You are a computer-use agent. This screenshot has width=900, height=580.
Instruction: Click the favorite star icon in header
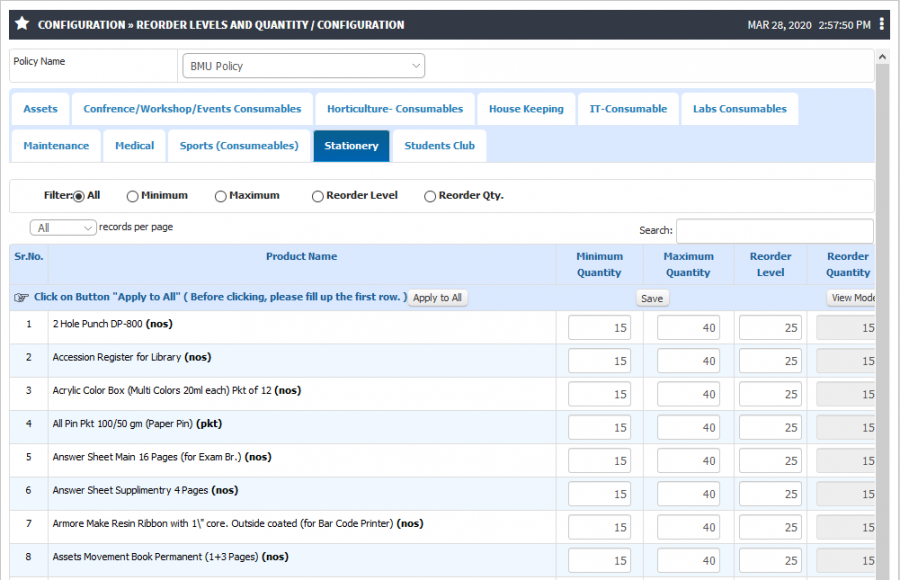coord(22,24)
